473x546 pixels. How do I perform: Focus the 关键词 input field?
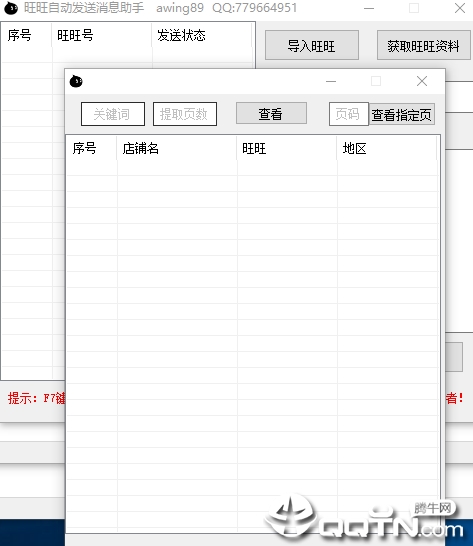pos(113,114)
